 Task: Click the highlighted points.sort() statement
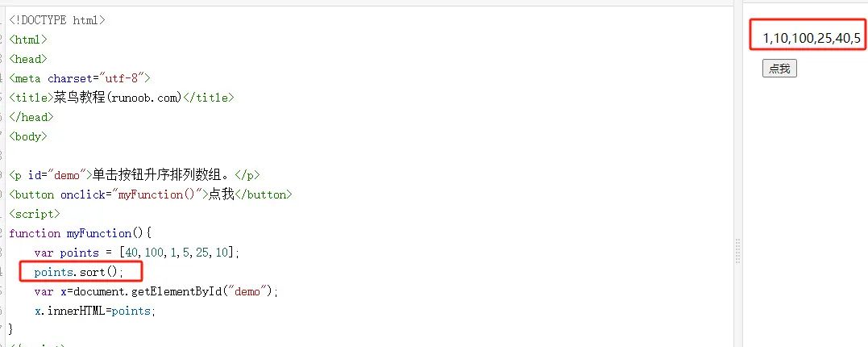pyautogui.click(x=79, y=272)
